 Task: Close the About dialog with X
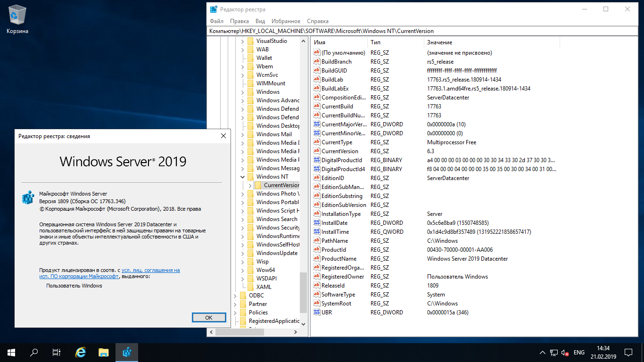point(223,136)
